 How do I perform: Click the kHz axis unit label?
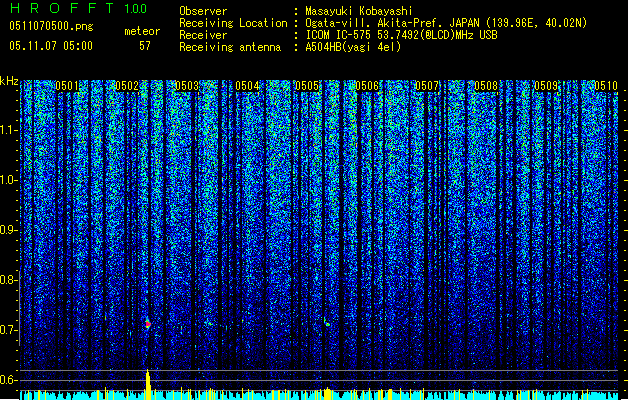tap(9, 81)
